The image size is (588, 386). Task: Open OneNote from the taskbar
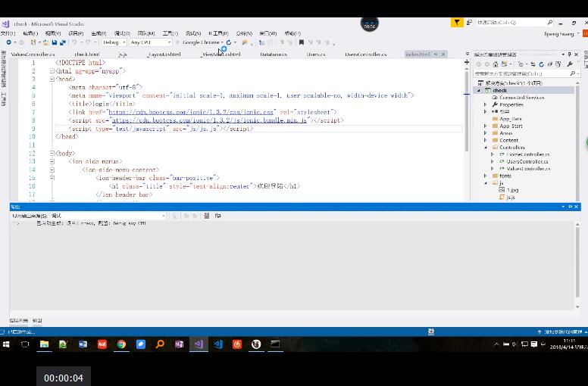[x=179, y=344]
